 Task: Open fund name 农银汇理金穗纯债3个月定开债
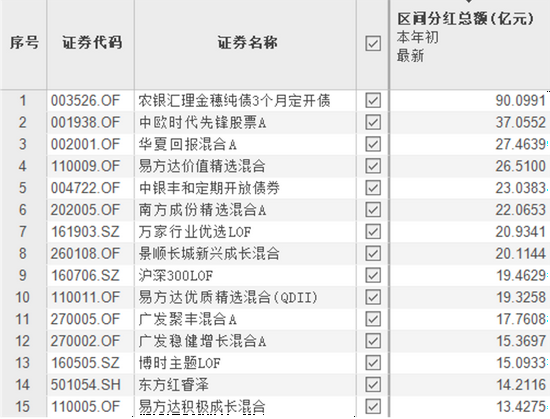click(234, 101)
